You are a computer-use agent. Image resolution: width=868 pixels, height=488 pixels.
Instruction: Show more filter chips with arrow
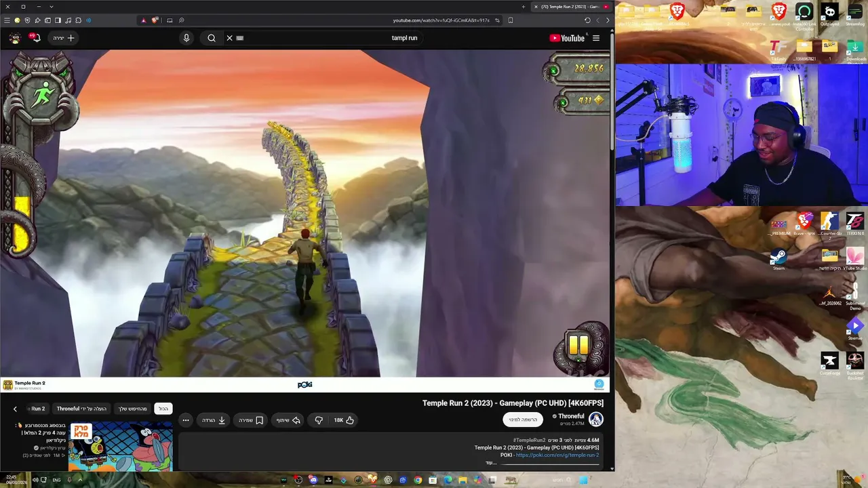click(15, 409)
